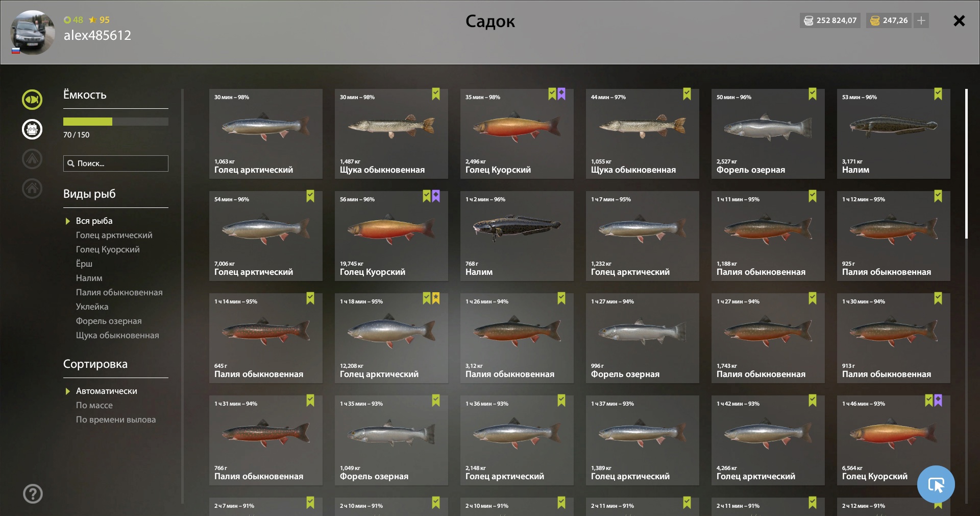
Task: Open the fish keepnet icon in sidebar
Action: click(x=32, y=100)
